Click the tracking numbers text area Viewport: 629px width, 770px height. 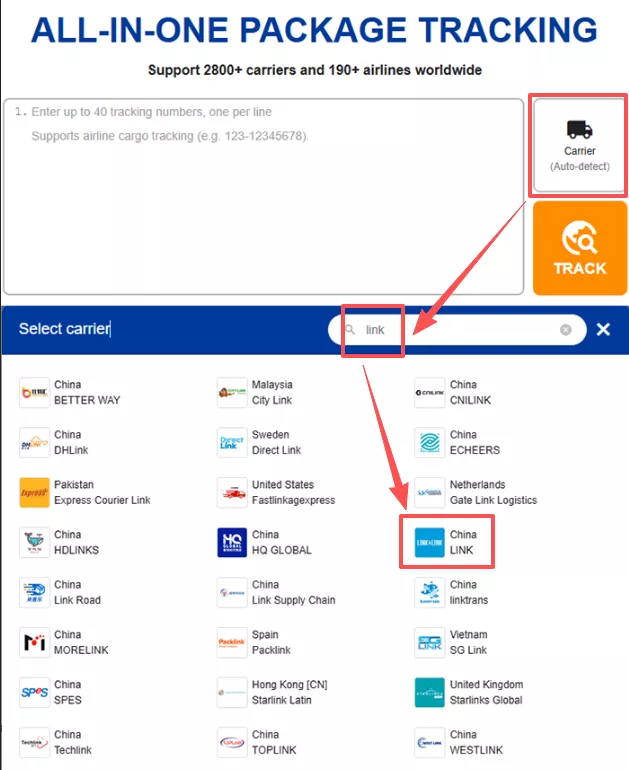click(x=264, y=196)
